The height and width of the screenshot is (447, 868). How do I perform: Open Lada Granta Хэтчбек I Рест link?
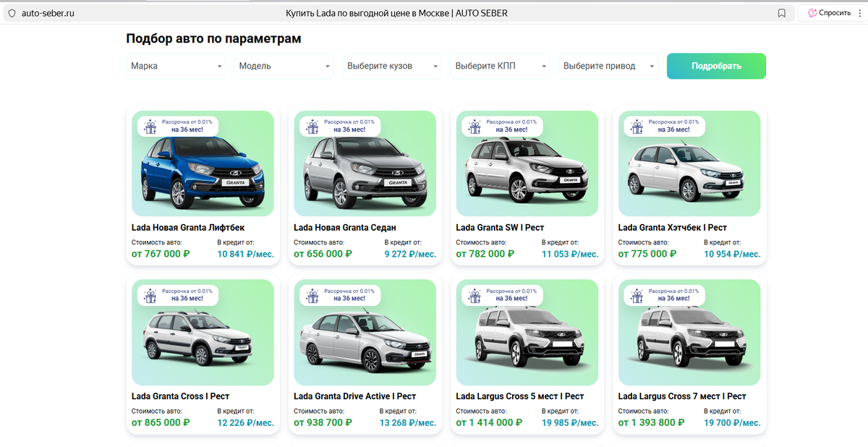point(673,228)
